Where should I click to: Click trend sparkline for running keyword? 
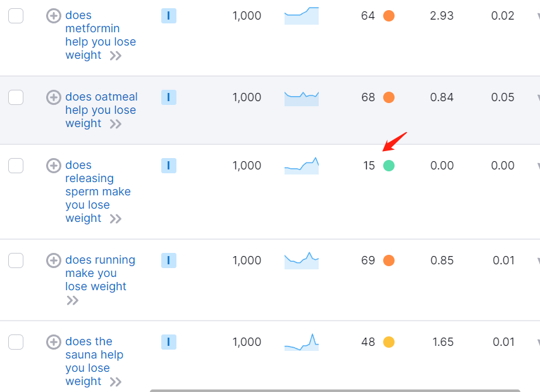[302, 260]
